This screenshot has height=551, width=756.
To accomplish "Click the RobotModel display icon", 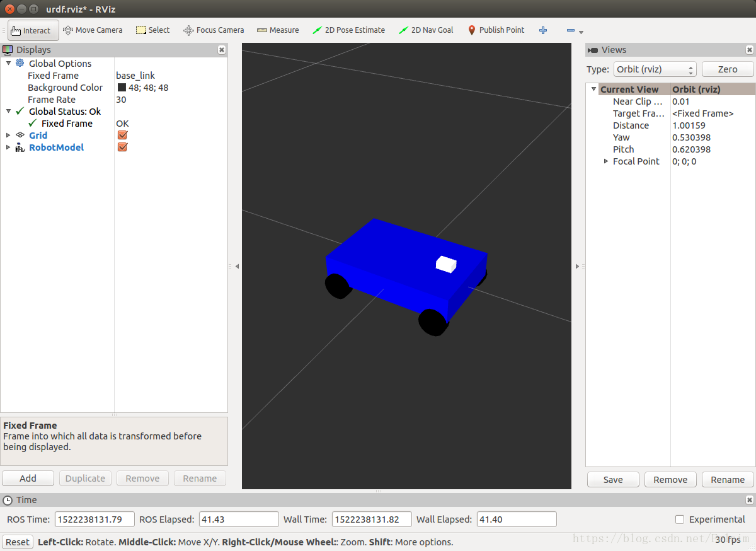I will click(x=20, y=147).
